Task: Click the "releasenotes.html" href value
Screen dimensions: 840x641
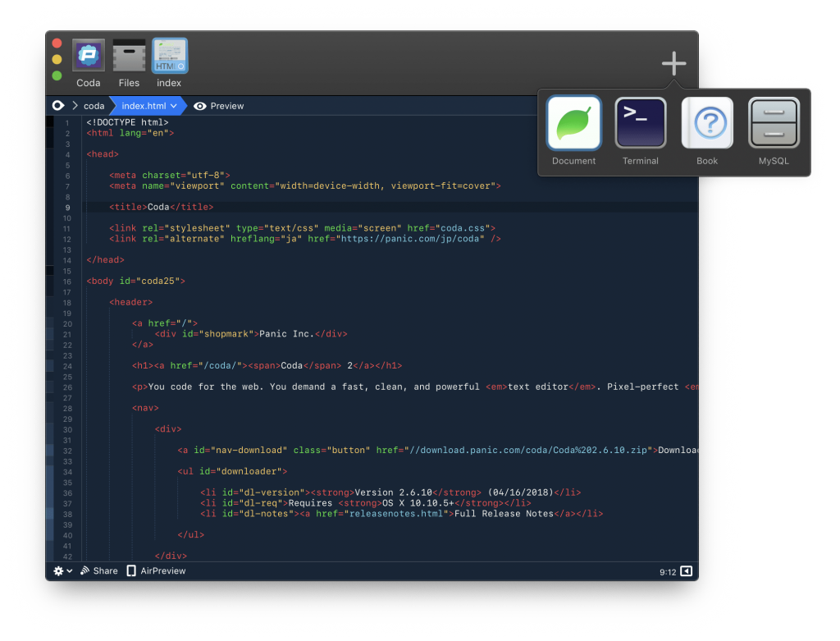Action: point(396,514)
